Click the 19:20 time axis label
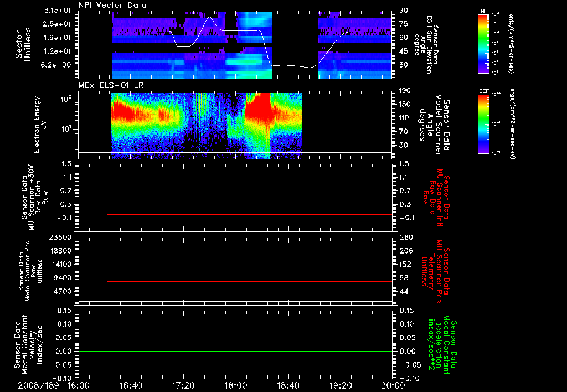The height and width of the screenshot is (392, 567). (341, 385)
